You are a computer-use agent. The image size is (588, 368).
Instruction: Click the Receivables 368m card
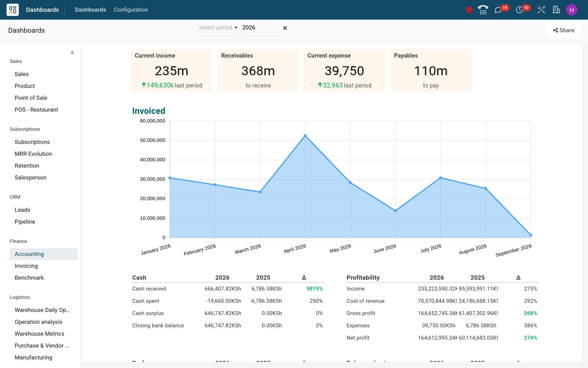(x=258, y=70)
